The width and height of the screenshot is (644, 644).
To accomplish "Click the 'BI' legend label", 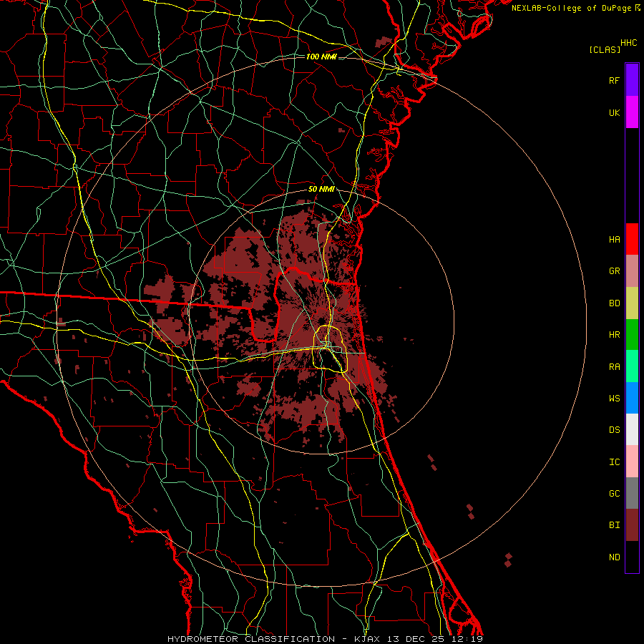I will click(614, 525).
